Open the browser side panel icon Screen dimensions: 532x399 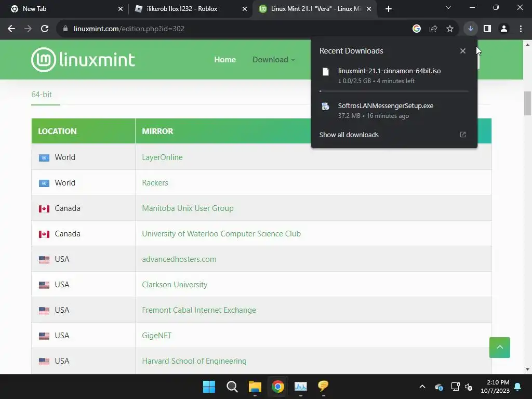click(487, 29)
